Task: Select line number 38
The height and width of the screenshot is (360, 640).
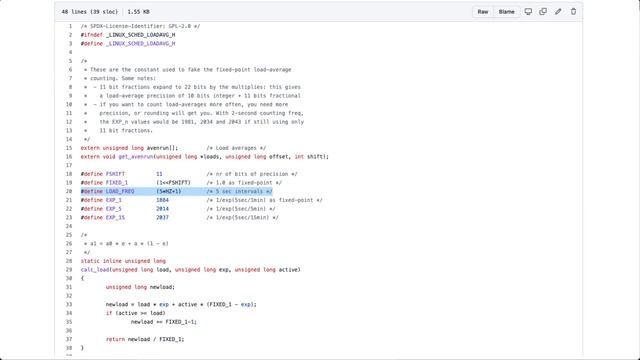Action: tap(69, 348)
